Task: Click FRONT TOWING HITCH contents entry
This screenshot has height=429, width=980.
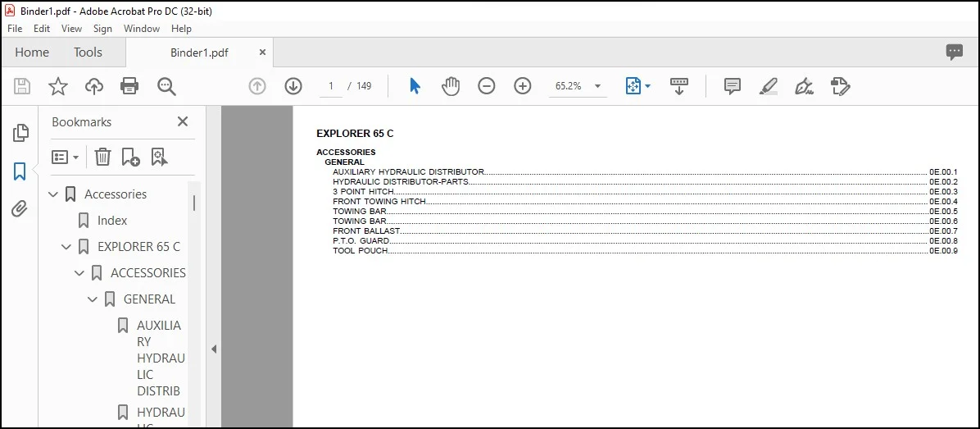Action: click(645, 201)
